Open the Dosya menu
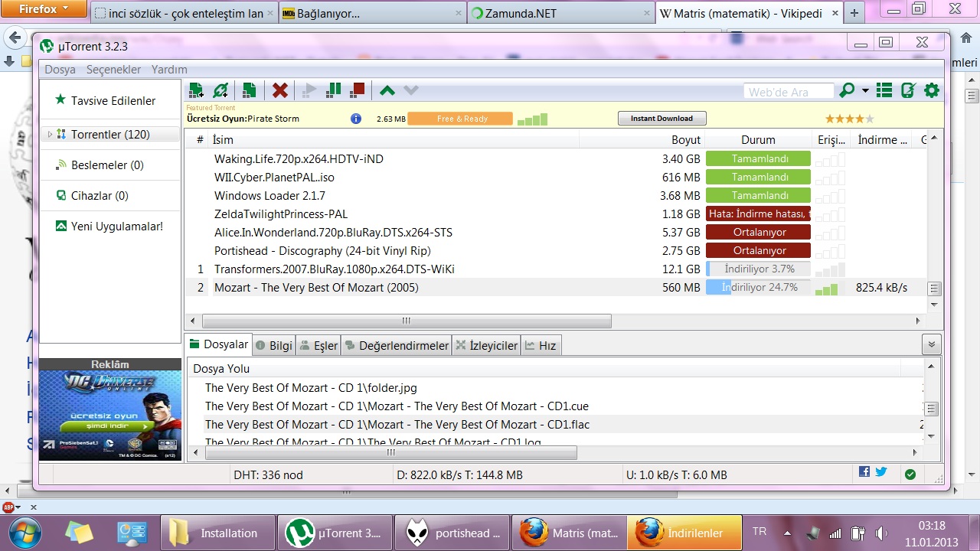The width and height of the screenshot is (980, 551). [60, 69]
